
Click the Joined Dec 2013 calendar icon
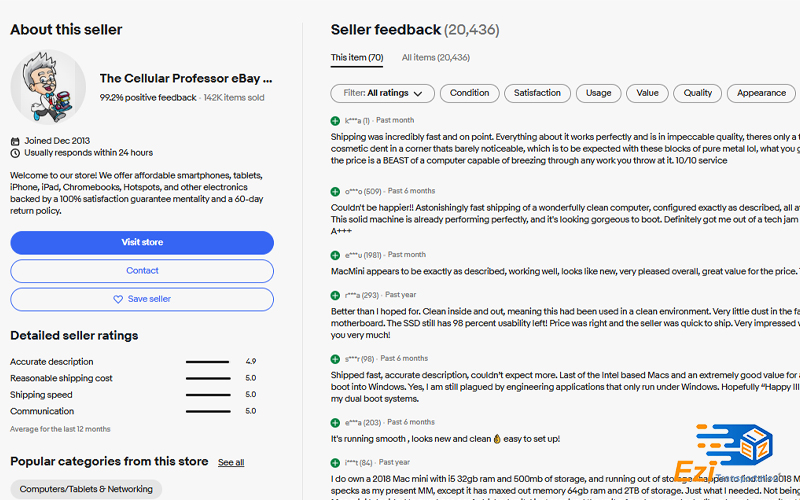(15, 141)
